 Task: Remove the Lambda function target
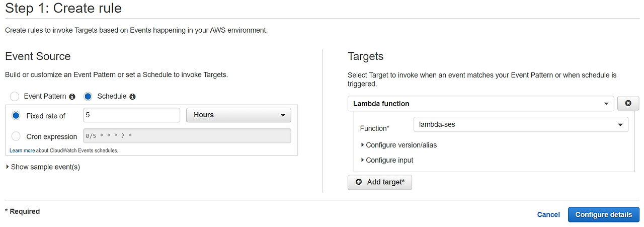[628, 103]
